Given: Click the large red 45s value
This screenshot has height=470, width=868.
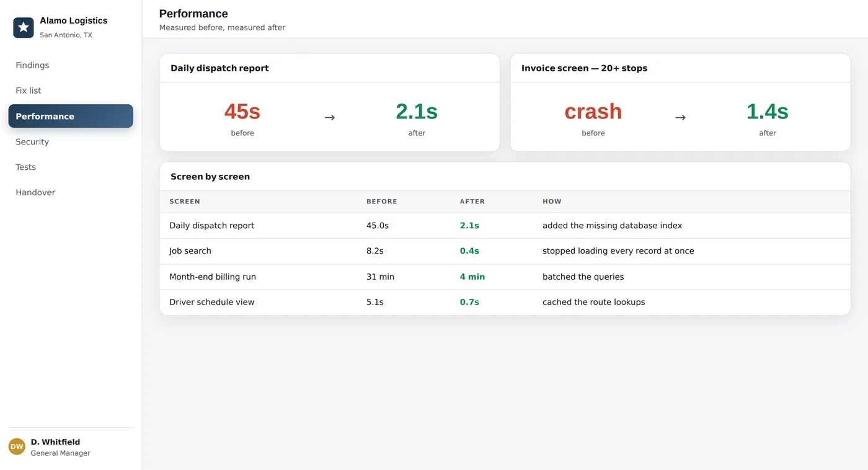Looking at the screenshot, I should pyautogui.click(x=242, y=112).
